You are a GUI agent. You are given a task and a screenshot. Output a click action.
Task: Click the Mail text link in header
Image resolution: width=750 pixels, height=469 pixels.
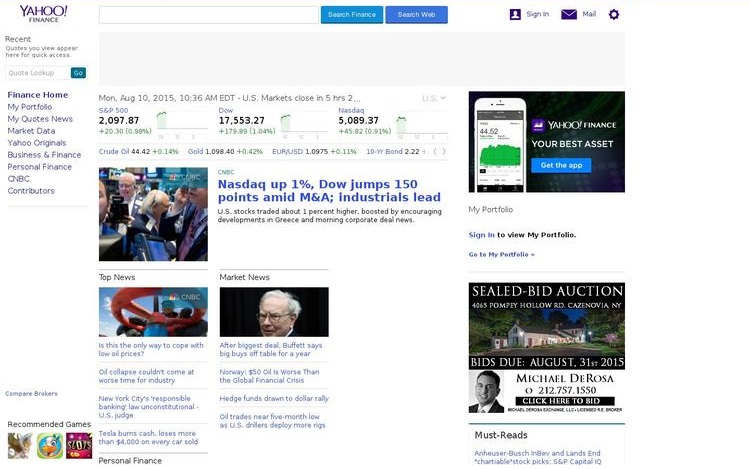coord(589,14)
